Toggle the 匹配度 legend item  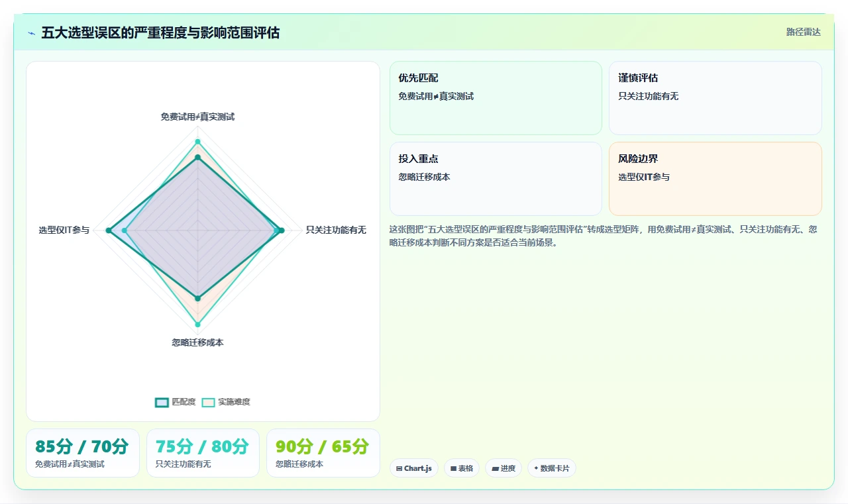tap(176, 402)
